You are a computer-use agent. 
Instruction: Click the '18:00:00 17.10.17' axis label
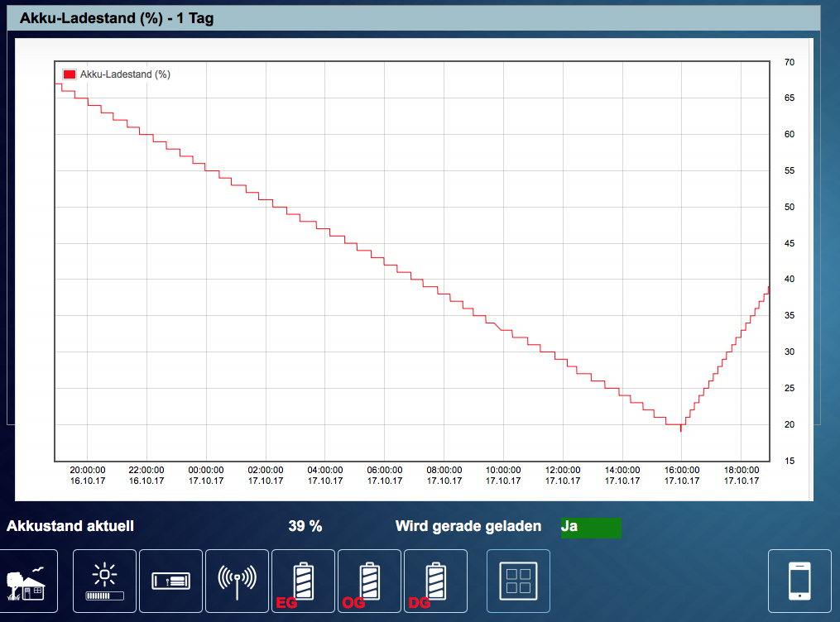(x=742, y=476)
